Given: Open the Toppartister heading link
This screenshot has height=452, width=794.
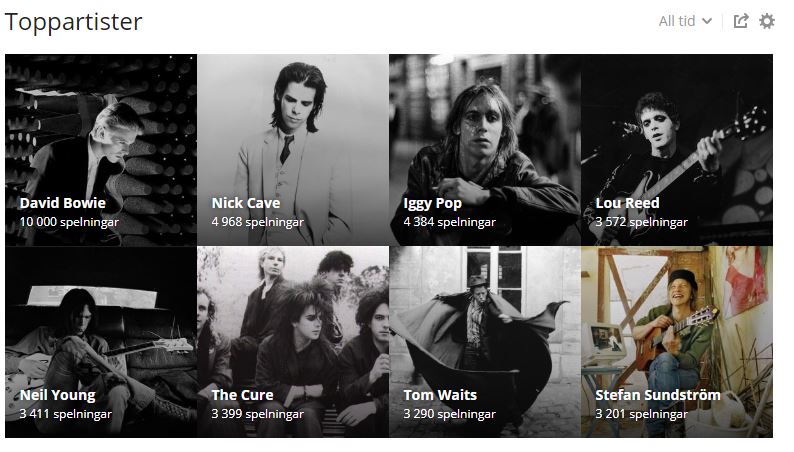Looking at the screenshot, I should pyautogui.click(x=74, y=21).
